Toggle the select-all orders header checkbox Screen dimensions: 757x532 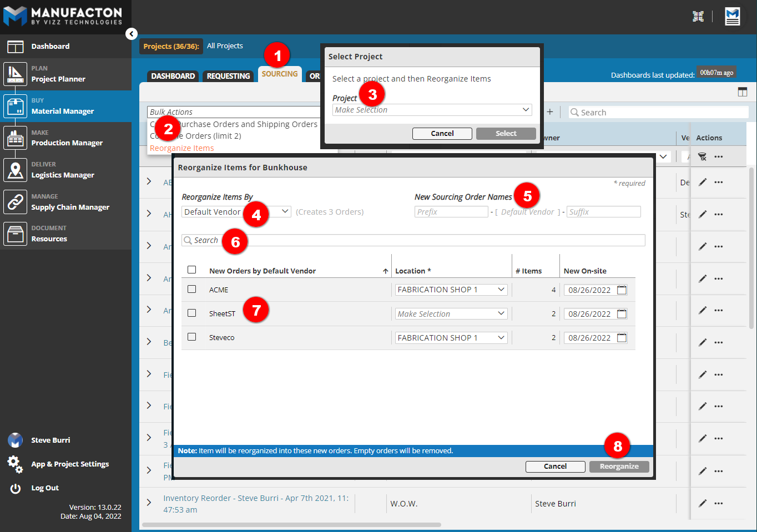[192, 270]
